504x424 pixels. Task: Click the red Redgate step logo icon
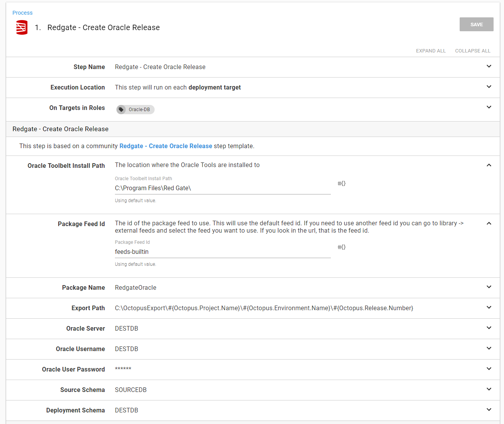click(x=22, y=28)
